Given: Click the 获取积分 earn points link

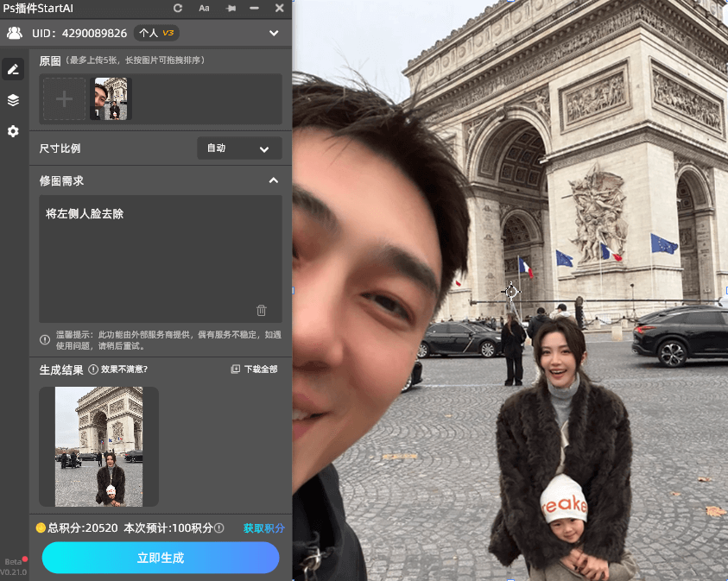Looking at the screenshot, I should [x=263, y=527].
